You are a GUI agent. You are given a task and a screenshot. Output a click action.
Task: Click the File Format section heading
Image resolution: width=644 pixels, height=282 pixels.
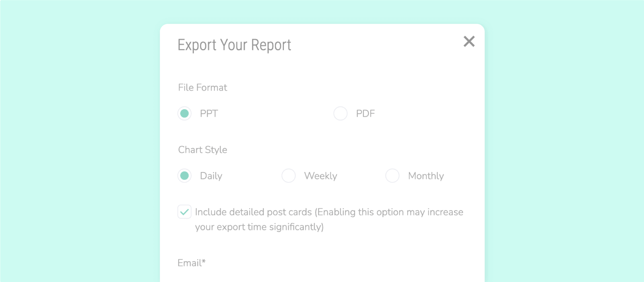pyautogui.click(x=202, y=87)
